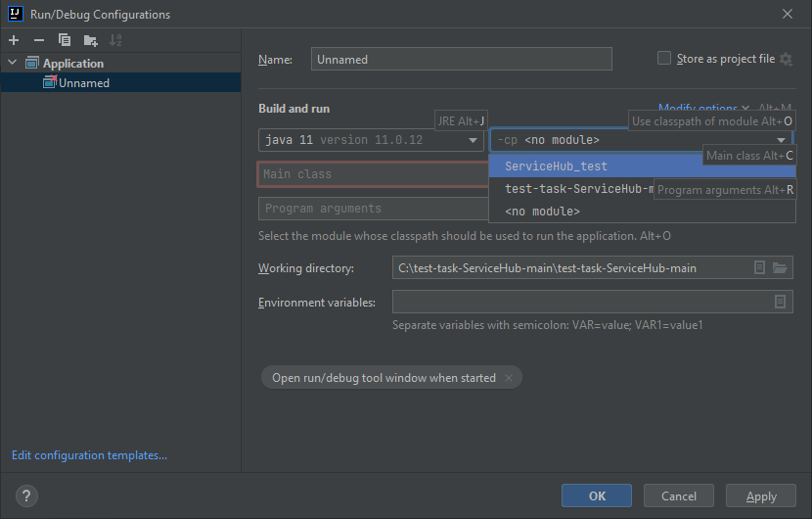Remove the Open run/debug tool window tag
812x519 pixels.
[x=509, y=378]
